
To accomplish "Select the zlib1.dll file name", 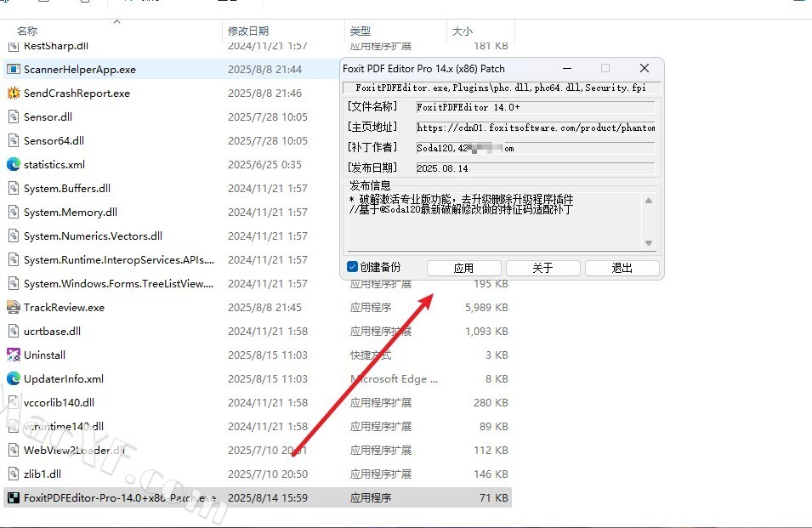I will click(x=43, y=474).
